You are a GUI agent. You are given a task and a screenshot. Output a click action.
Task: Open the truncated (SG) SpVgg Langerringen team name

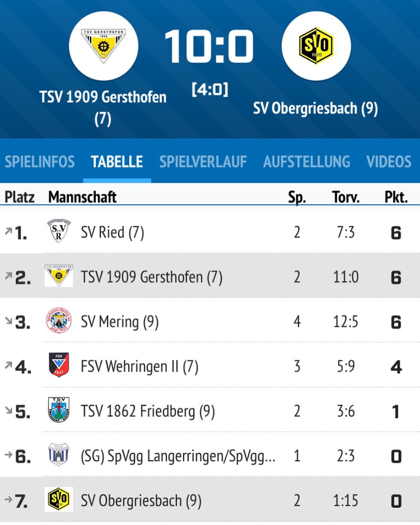click(x=178, y=456)
